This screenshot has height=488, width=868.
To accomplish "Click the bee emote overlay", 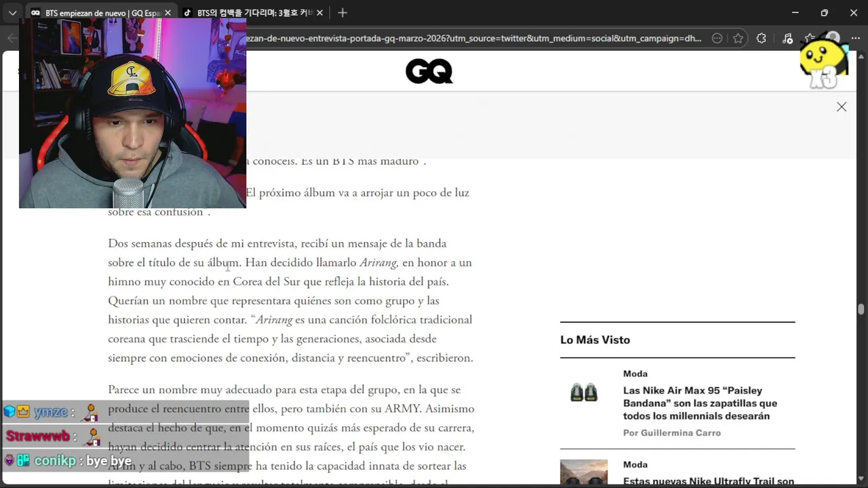I will (x=823, y=62).
